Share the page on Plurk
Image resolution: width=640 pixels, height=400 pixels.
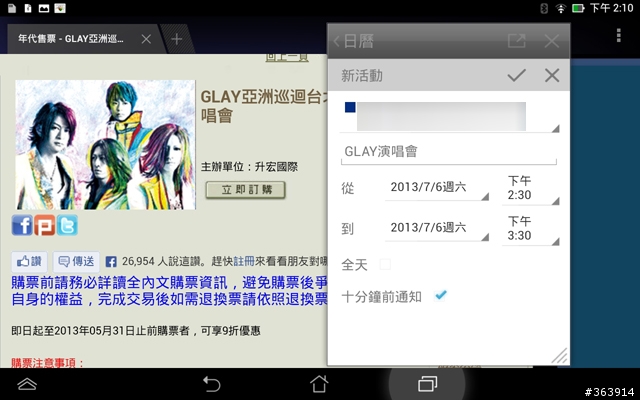tap(44, 225)
